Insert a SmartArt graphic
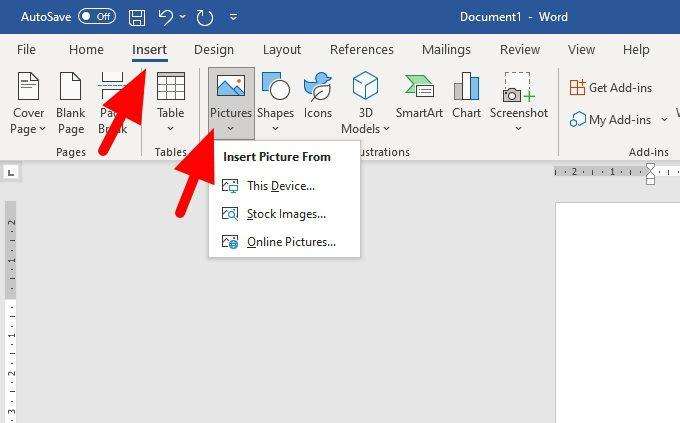The image size is (680, 423). pos(419,95)
